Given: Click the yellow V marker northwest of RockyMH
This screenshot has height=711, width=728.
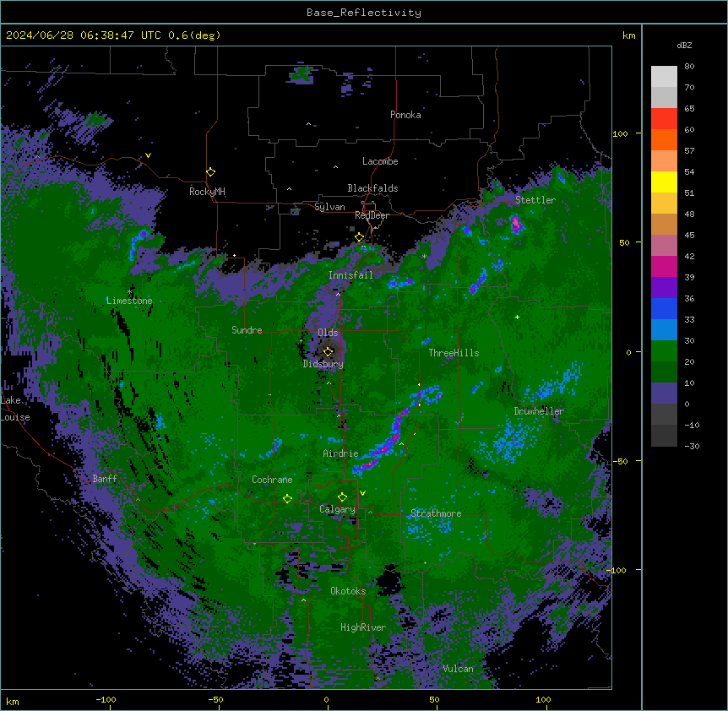Looking at the screenshot, I should [148, 155].
